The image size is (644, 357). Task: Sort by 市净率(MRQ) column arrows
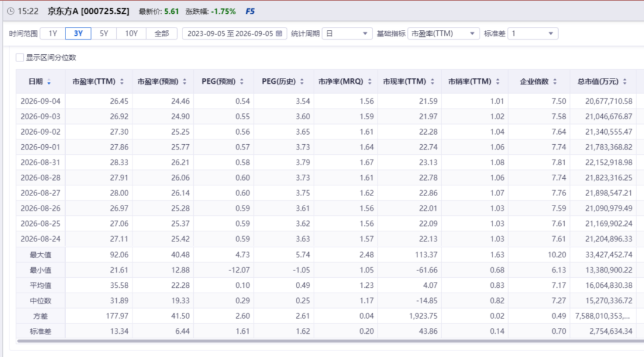pos(370,82)
